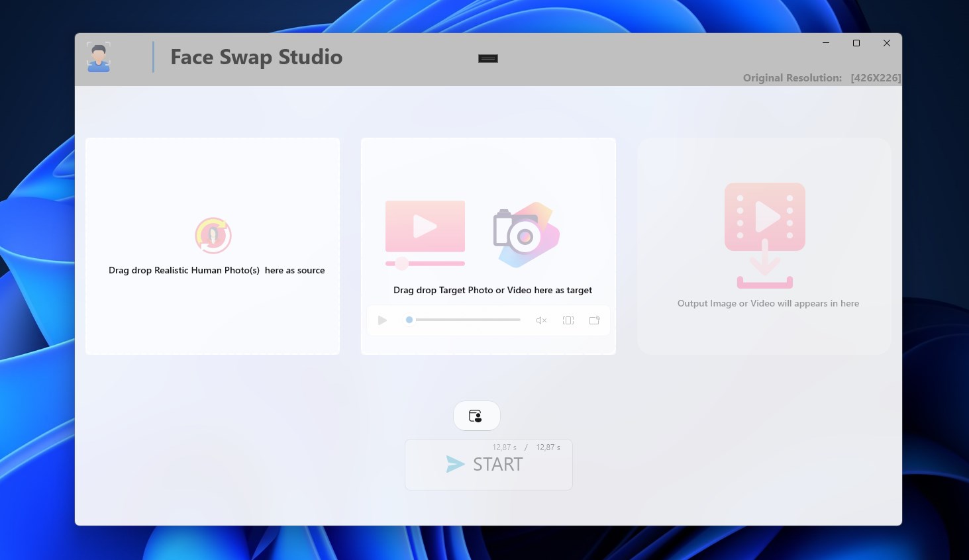
Task: Click the camera photo icon in target panel
Action: coord(525,235)
